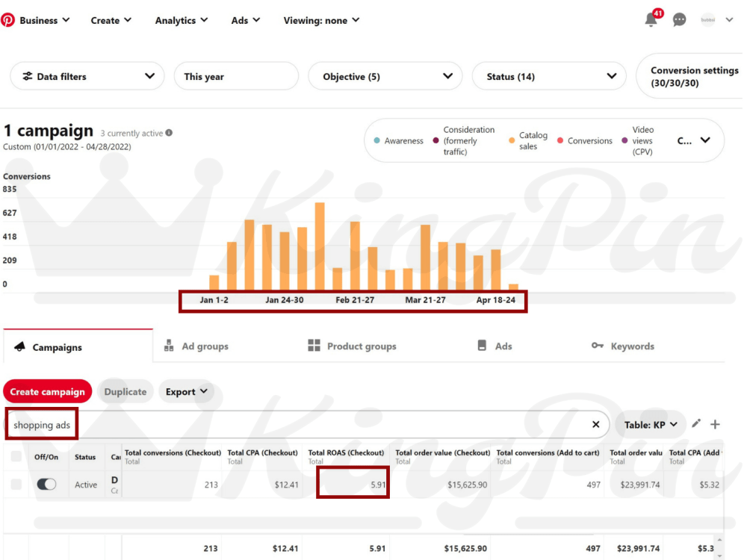The width and height of the screenshot is (747, 560).
Task: Expand the Objective (5) dropdown
Action: coord(385,76)
